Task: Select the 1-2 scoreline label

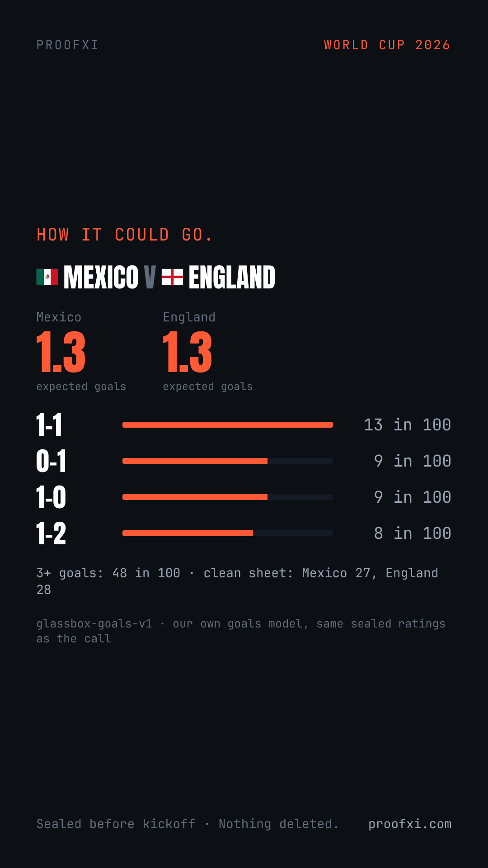Action: pyautogui.click(x=51, y=533)
